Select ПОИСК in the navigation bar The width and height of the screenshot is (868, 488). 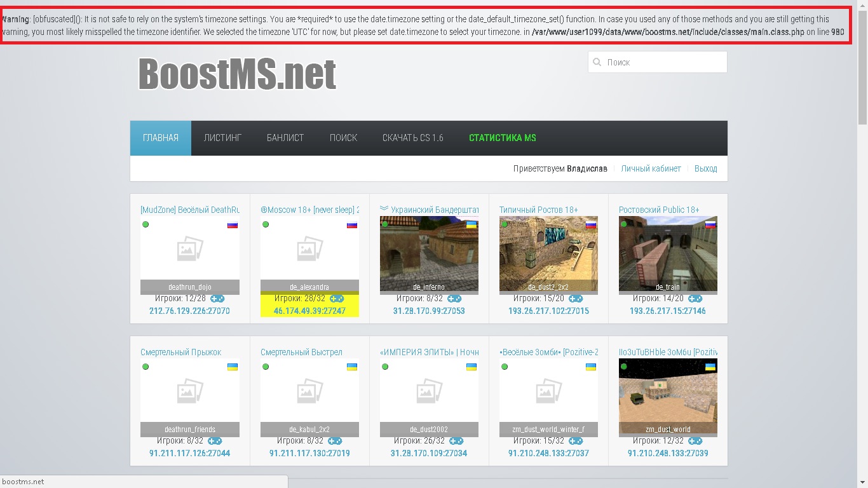tap(343, 138)
